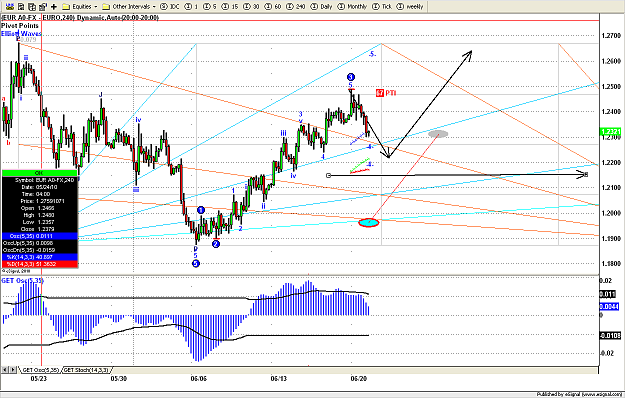The height and width of the screenshot is (398, 625).
Task: Click the Symbol row in the data window
Action: (x=39, y=180)
